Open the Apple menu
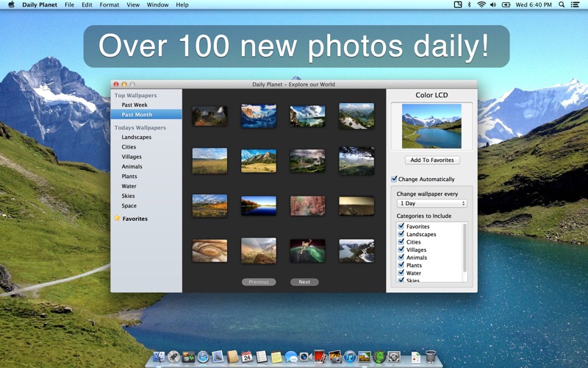 click(11, 4)
